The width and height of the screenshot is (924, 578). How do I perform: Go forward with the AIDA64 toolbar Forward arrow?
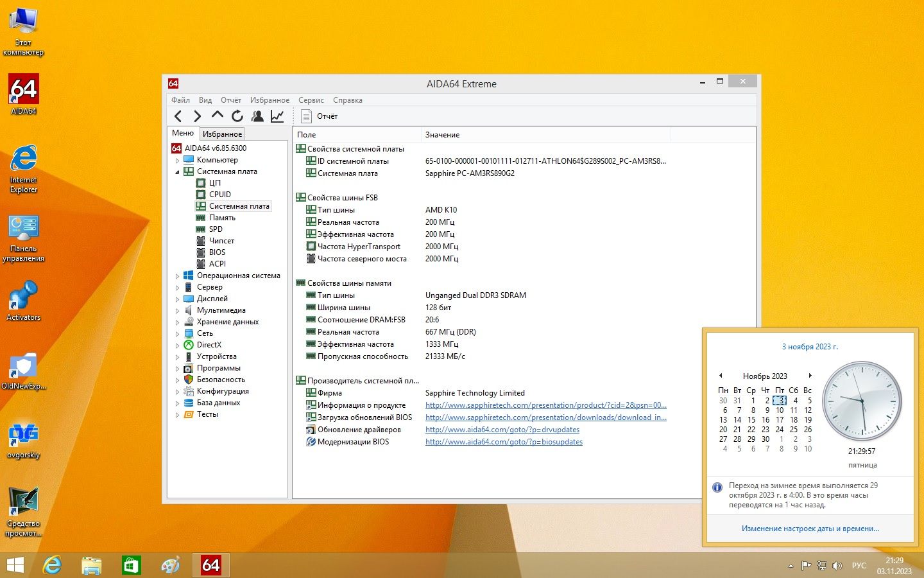pos(198,116)
